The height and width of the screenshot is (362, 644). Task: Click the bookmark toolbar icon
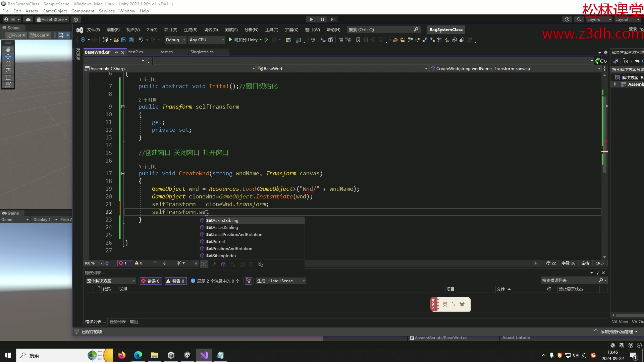pos(358,40)
